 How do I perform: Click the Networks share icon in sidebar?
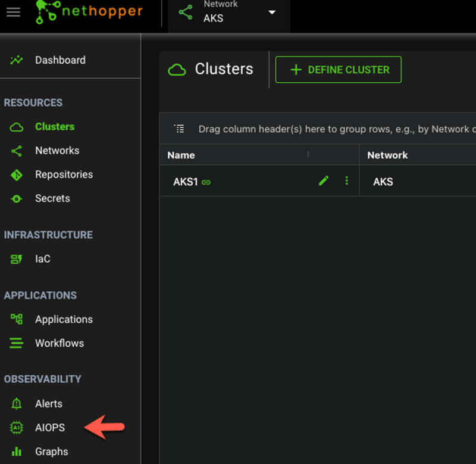pyautogui.click(x=17, y=151)
